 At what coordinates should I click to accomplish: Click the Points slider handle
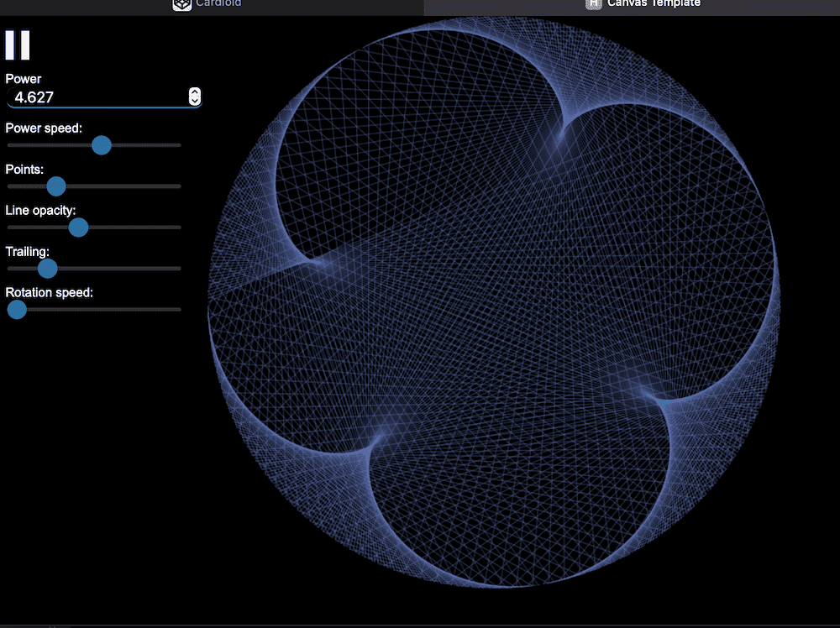tap(56, 186)
